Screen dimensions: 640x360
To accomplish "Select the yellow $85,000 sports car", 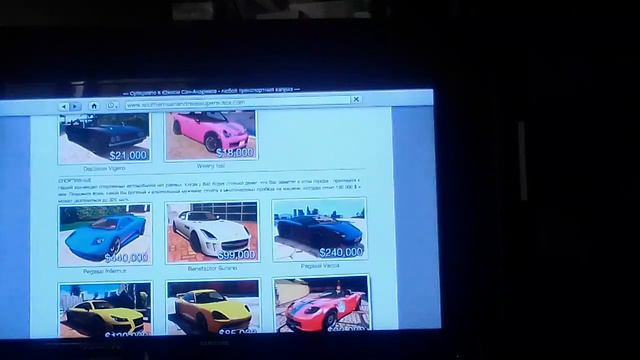I will point(213,307).
